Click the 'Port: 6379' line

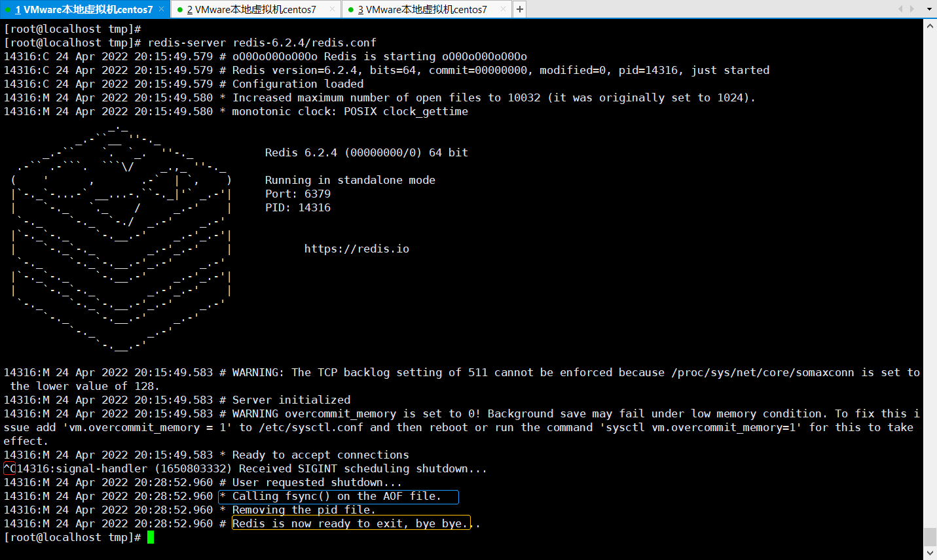tap(298, 194)
